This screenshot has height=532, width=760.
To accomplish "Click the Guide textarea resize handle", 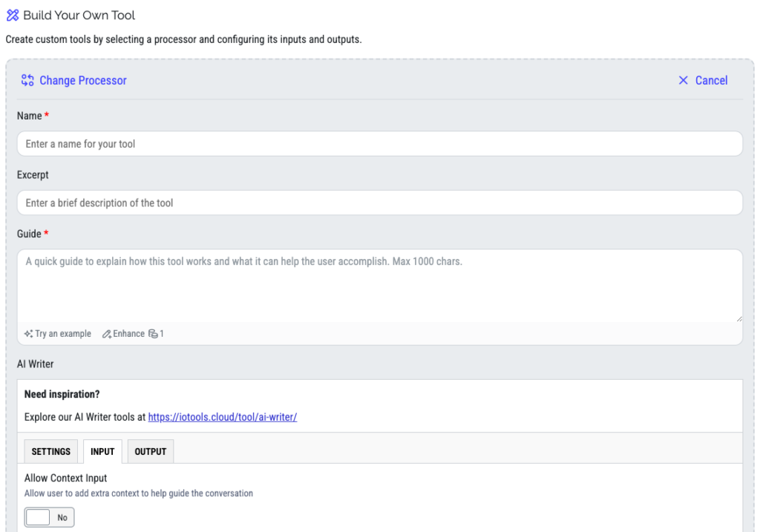I will 739,318.
